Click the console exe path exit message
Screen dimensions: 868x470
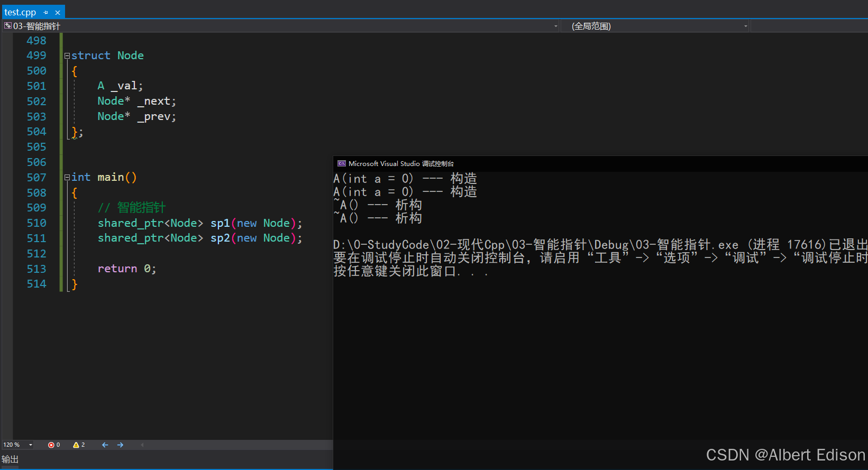(600, 245)
